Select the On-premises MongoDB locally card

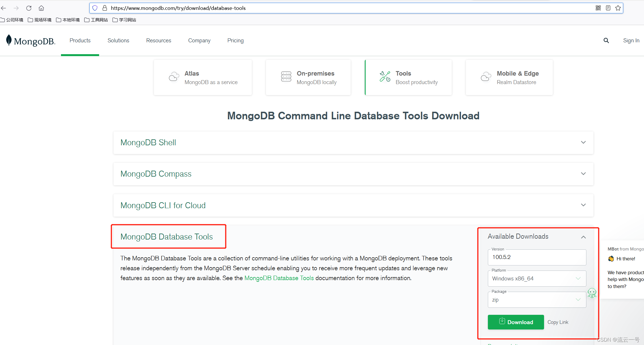click(x=308, y=77)
